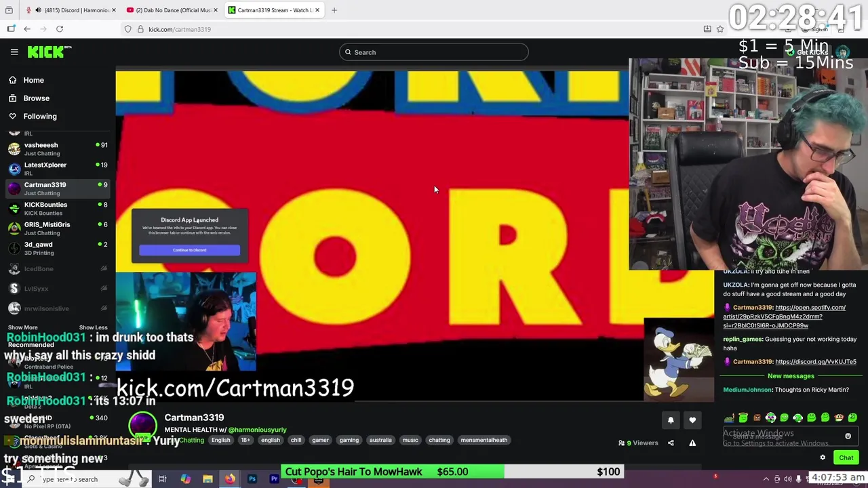Click the 'mensmentalheath' stream tag
This screenshot has width=868, height=488.
[484, 440]
